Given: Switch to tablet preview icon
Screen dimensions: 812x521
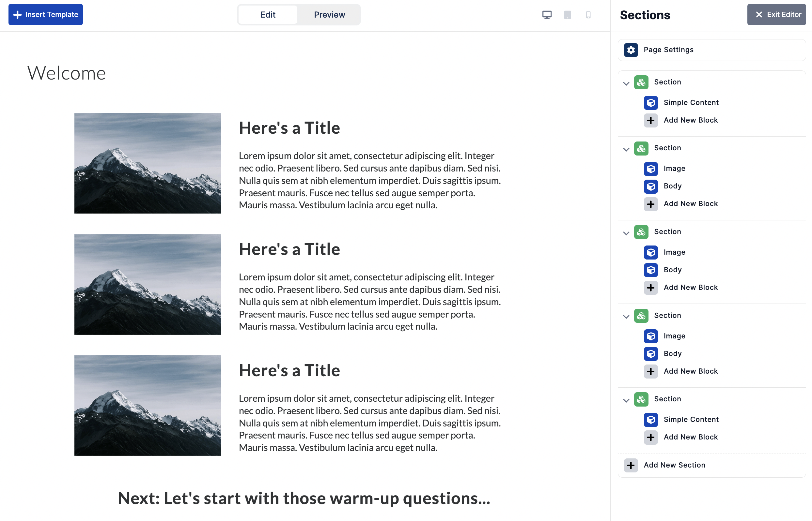Looking at the screenshot, I should (x=567, y=15).
